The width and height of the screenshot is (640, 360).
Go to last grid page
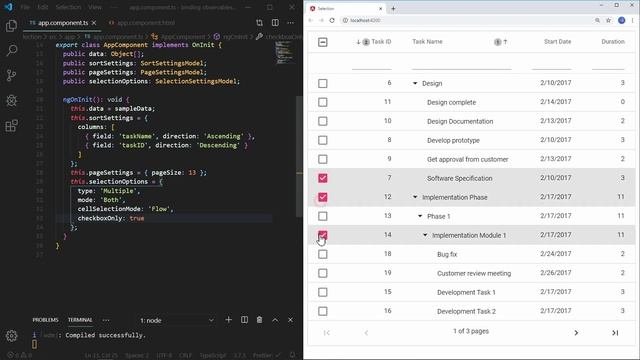click(615, 333)
